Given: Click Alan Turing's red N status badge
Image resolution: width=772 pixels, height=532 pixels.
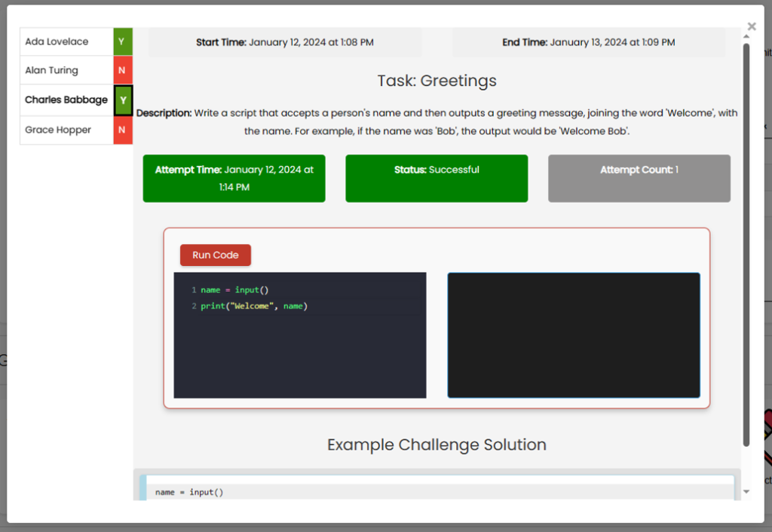Looking at the screenshot, I should [122, 70].
